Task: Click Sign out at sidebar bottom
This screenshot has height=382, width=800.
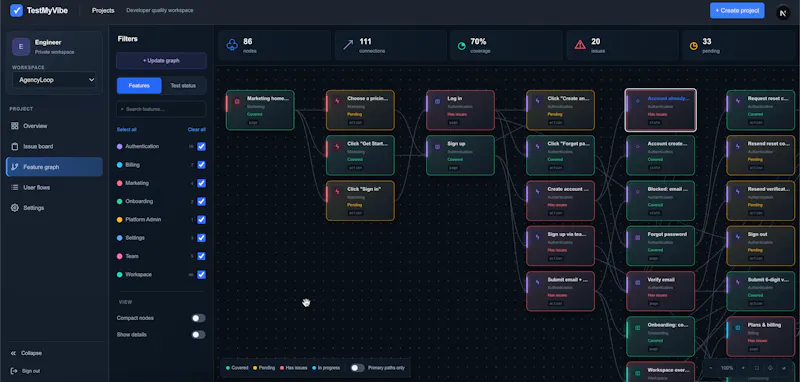Action: click(26, 371)
